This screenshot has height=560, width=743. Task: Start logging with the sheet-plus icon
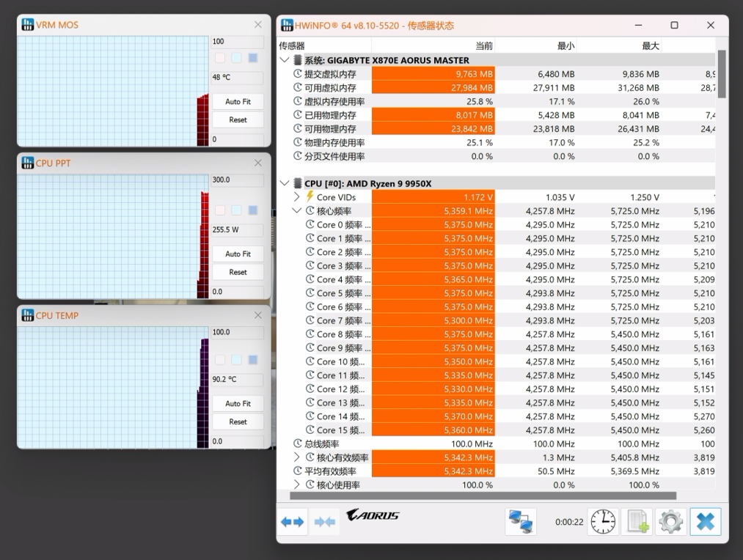(x=636, y=522)
